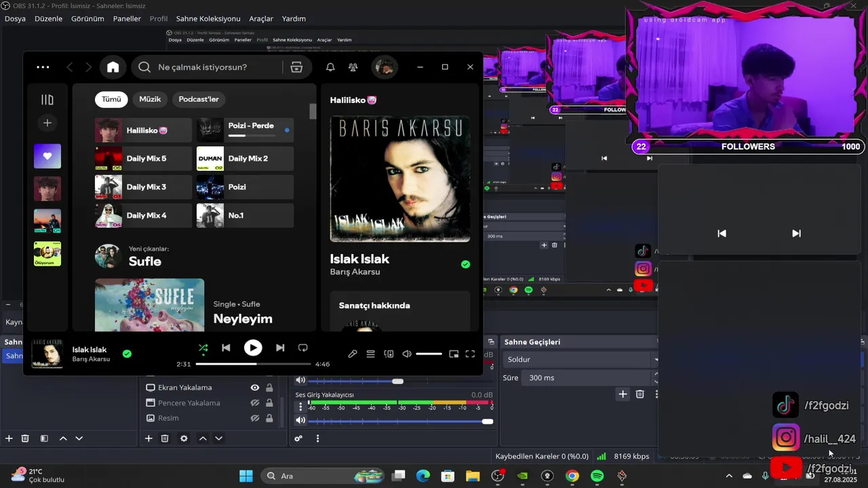Go to Spotify home
Screen dimensions: 868x488
[x=113, y=67]
